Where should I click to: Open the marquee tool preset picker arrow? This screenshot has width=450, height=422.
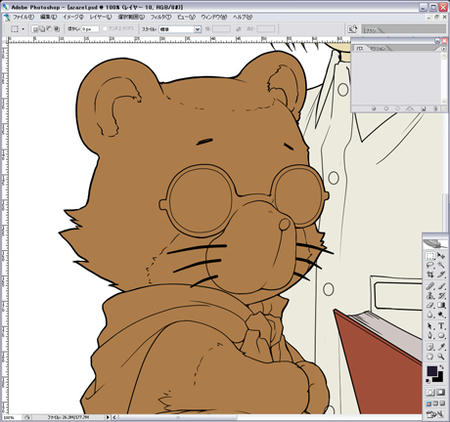pyautogui.click(x=23, y=29)
